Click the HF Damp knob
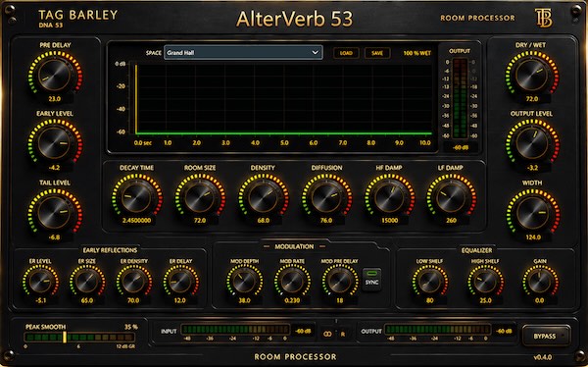Image resolution: width=588 pixels, height=367 pixels. click(x=389, y=197)
